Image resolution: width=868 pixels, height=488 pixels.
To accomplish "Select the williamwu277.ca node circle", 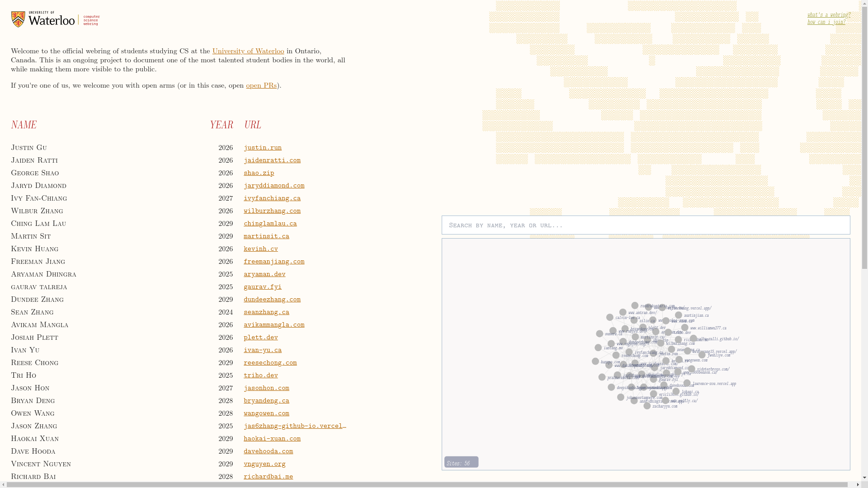I will [x=685, y=328].
